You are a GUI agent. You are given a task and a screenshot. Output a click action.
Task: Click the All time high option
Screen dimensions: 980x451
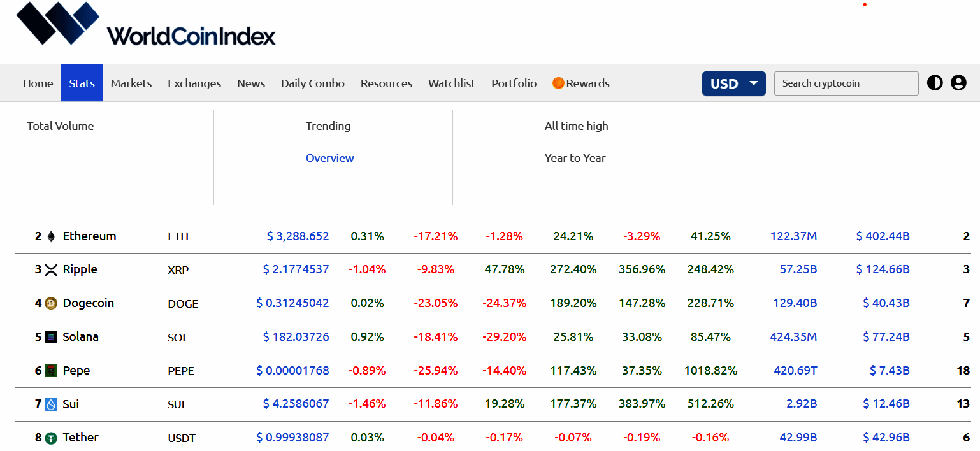pyautogui.click(x=576, y=125)
